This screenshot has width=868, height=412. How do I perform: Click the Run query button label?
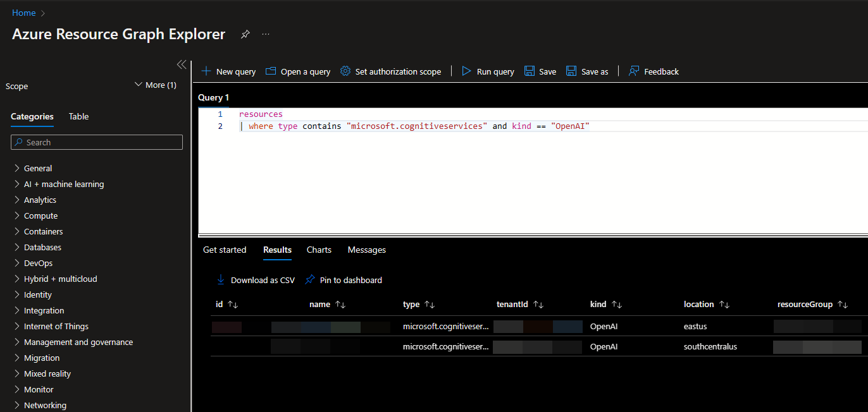(x=495, y=71)
